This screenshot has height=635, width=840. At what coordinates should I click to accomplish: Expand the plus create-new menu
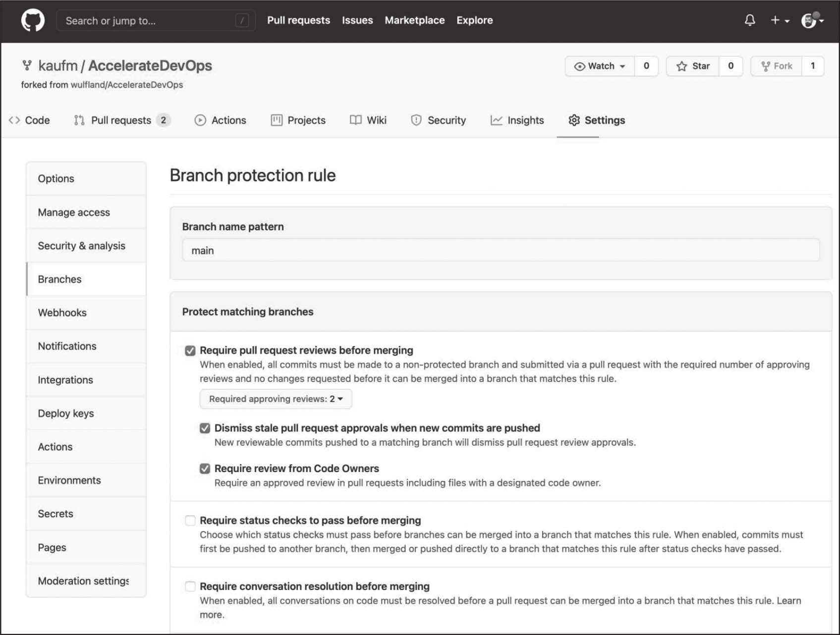tap(779, 20)
